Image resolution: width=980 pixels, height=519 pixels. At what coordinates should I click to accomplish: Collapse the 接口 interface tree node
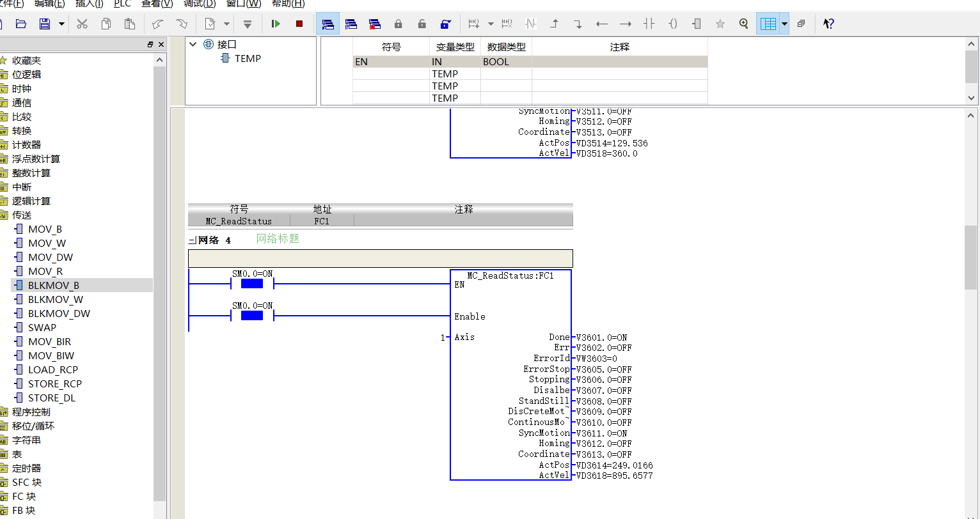pos(193,45)
